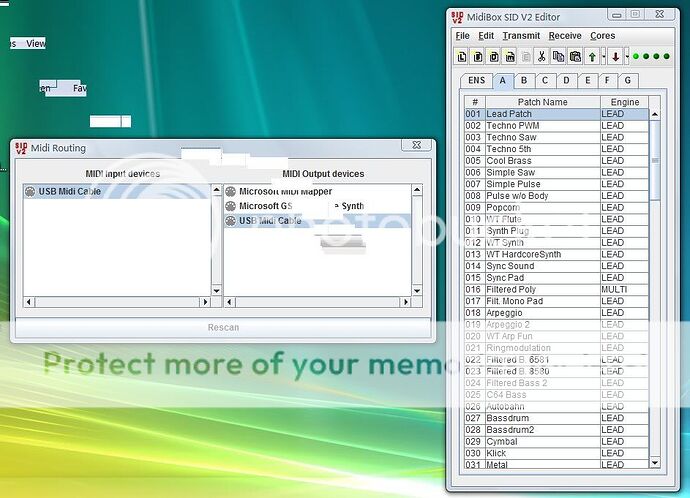
Task: Select patch 018 Arpeggio
Action: point(557,313)
